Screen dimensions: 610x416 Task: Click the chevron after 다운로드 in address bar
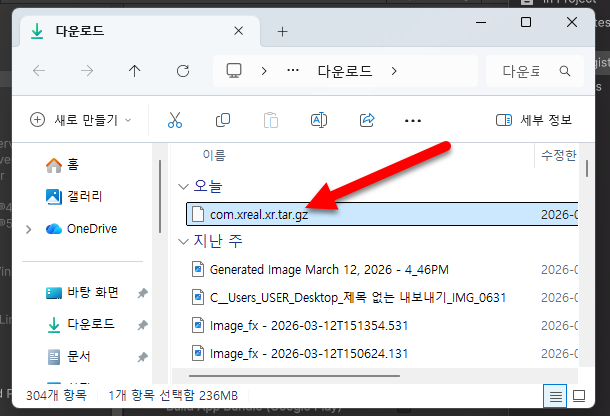click(394, 71)
